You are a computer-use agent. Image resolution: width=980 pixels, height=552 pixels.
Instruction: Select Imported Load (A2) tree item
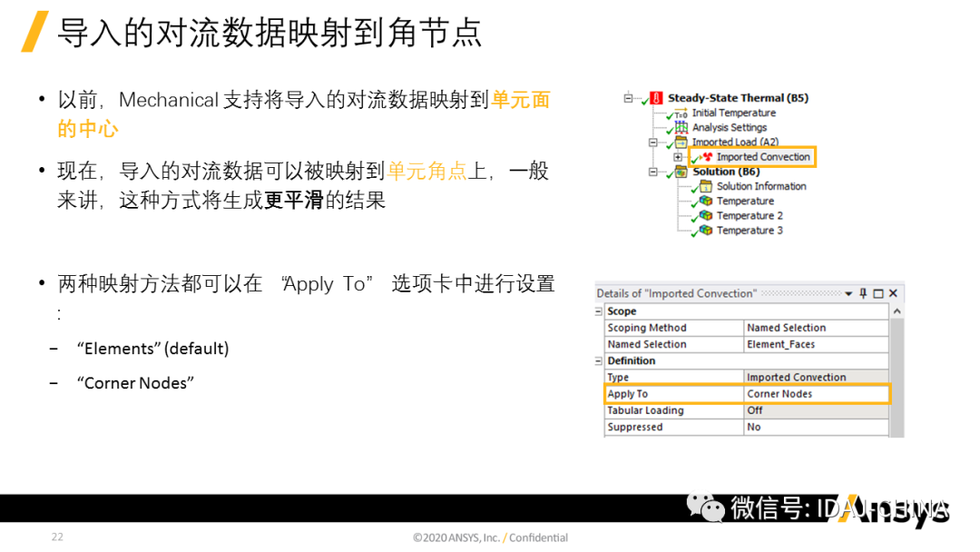(735, 142)
